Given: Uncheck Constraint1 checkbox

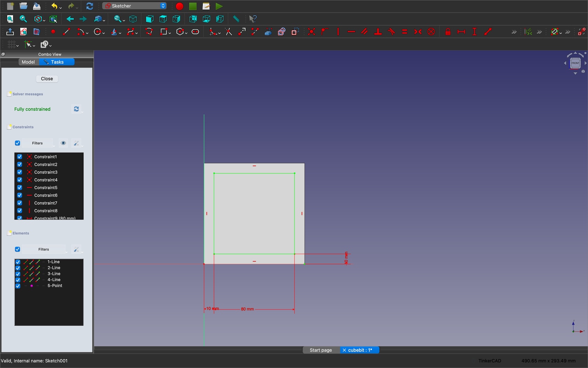Looking at the screenshot, I should 20,157.
